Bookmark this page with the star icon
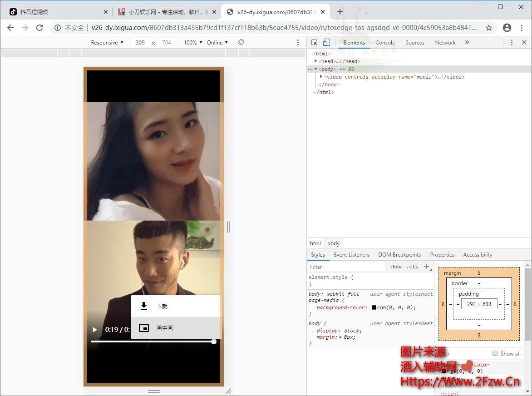The width and height of the screenshot is (532, 396). point(489,28)
